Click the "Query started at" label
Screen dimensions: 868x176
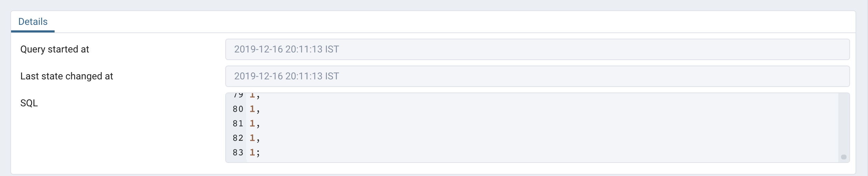click(55, 49)
